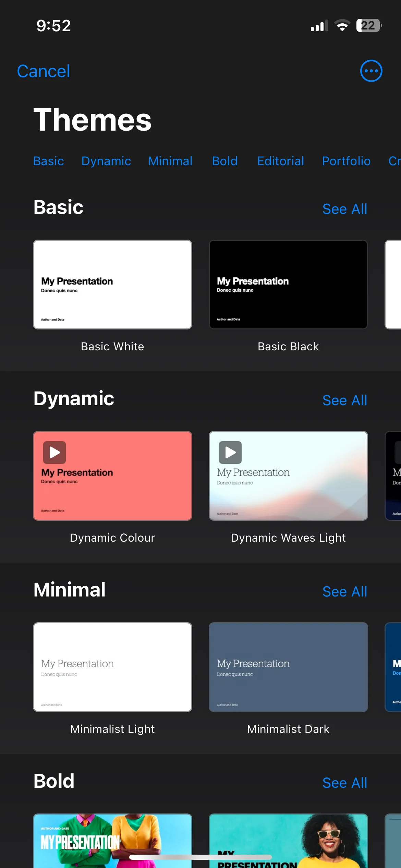Choose the Dynamic Colour theme thumbnail
The image size is (401, 868).
pyautogui.click(x=112, y=476)
